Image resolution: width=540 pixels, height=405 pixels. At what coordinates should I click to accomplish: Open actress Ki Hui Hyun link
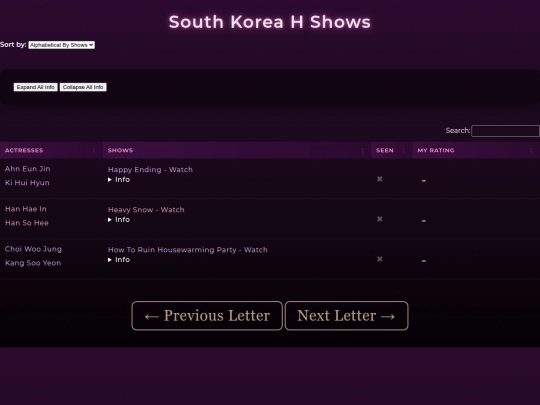27,183
